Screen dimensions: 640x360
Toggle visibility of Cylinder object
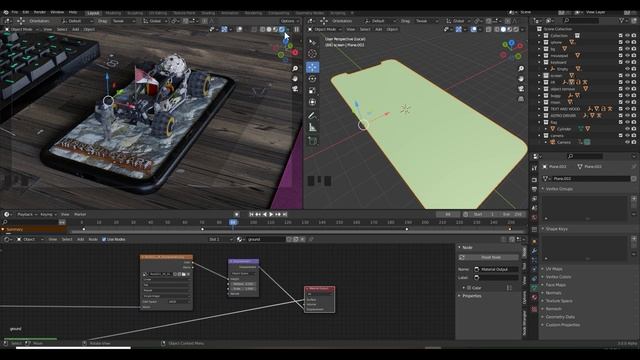tap(627, 129)
